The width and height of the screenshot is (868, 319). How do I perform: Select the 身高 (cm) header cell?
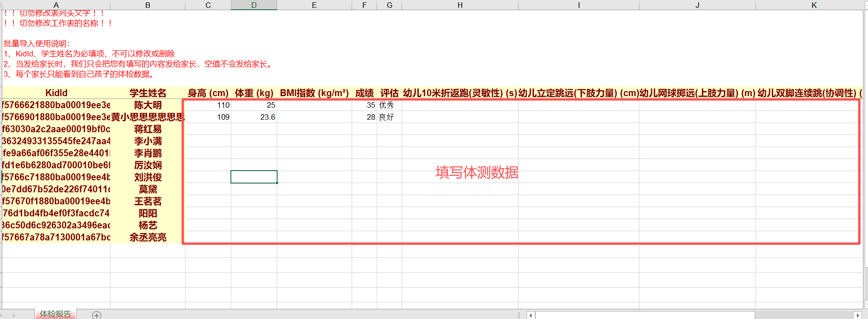tap(208, 93)
